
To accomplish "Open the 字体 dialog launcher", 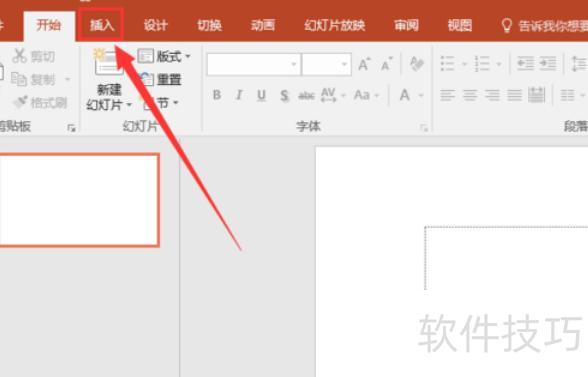I will [x=424, y=128].
